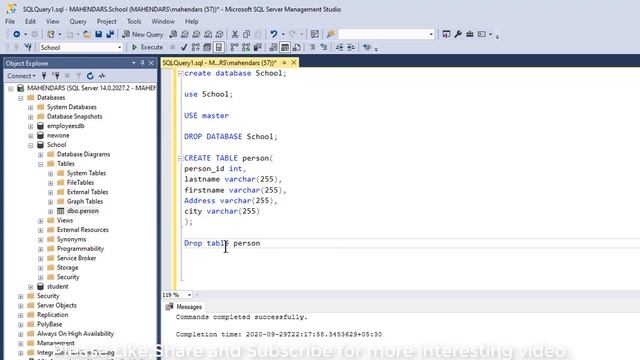Click the Change Connection icon
Screen dimensions: 640x360
(28, 47)
